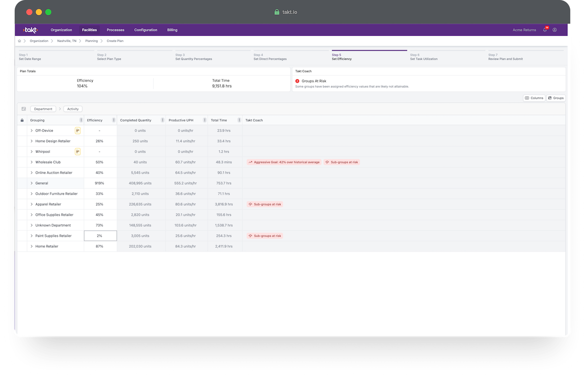Click the row-group panel icon beside Department
Screen dimensions: 588x378
pyautogui.click(x=24, y=109)
